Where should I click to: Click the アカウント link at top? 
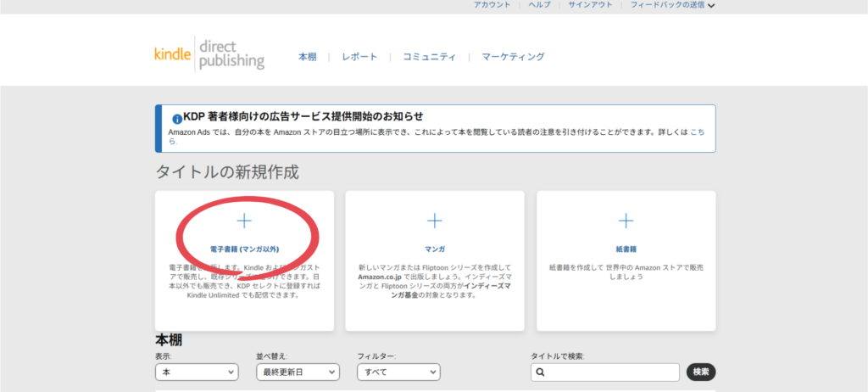(x=492, y=5)
